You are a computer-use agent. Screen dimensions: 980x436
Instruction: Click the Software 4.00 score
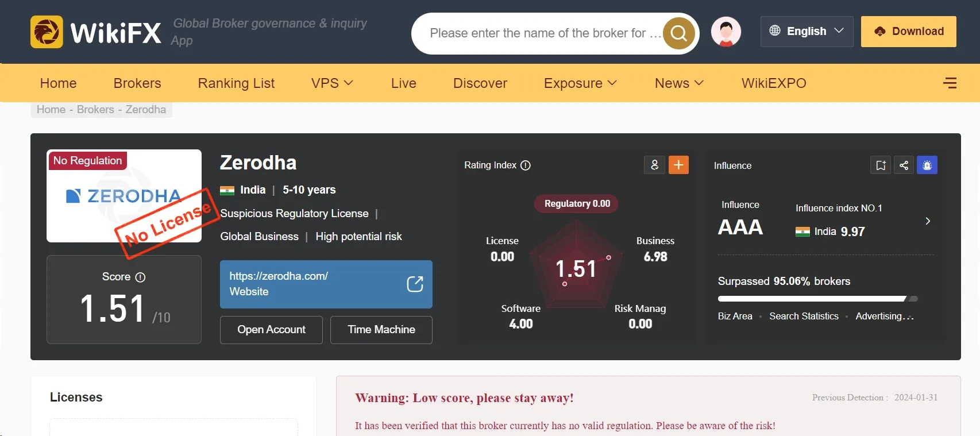[x=521, y=317]
